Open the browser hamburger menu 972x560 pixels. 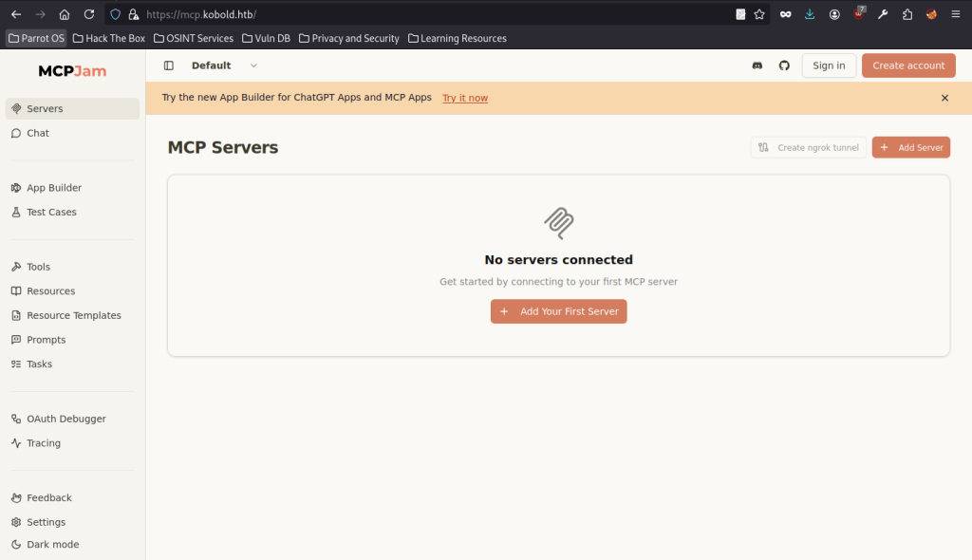(x=955, y=14)
